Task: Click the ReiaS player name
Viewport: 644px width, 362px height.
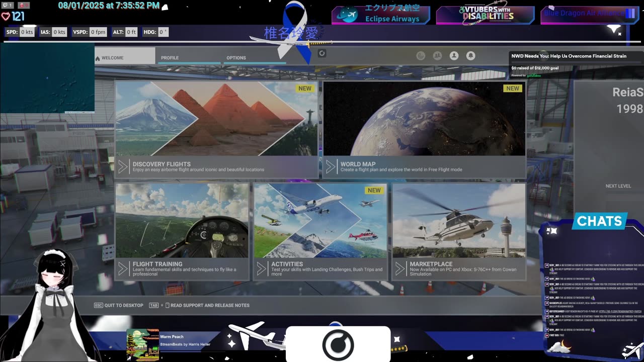Action: click(628, 93)
